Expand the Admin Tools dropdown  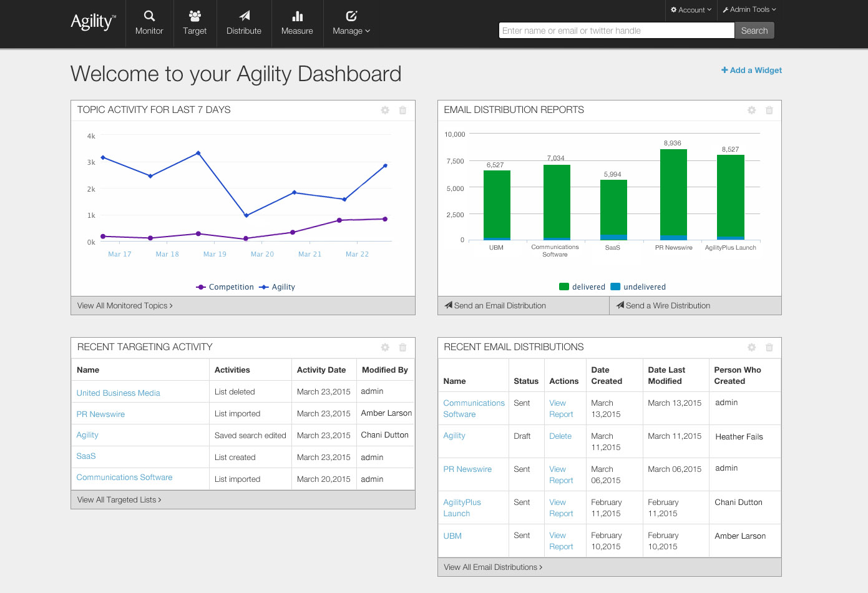(x=749, y=10)
